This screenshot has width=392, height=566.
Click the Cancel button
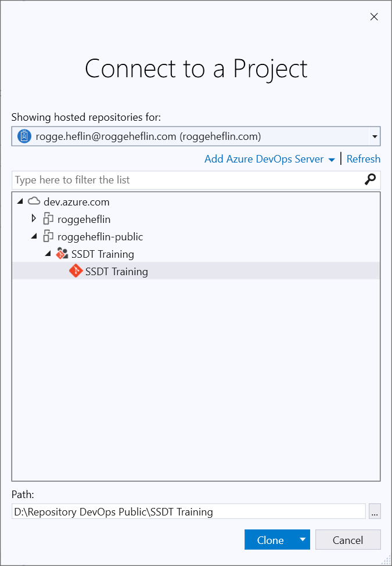(348, 539)
